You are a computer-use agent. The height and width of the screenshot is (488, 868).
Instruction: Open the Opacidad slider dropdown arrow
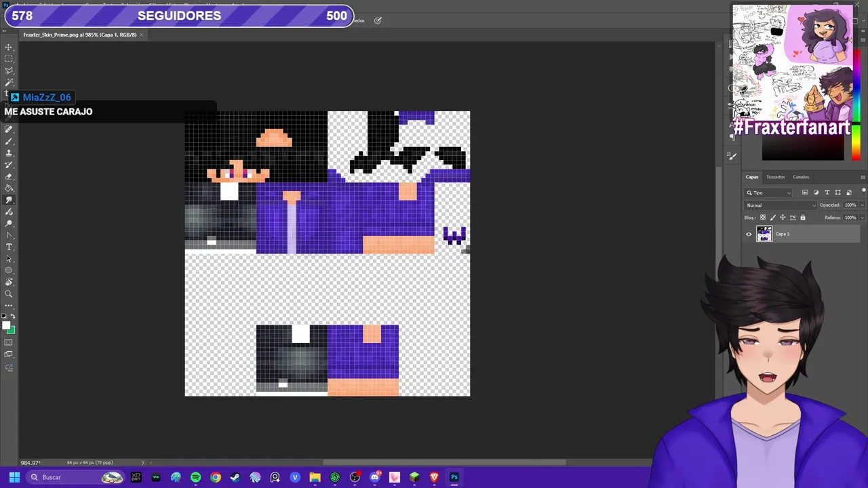pos(862,205)
